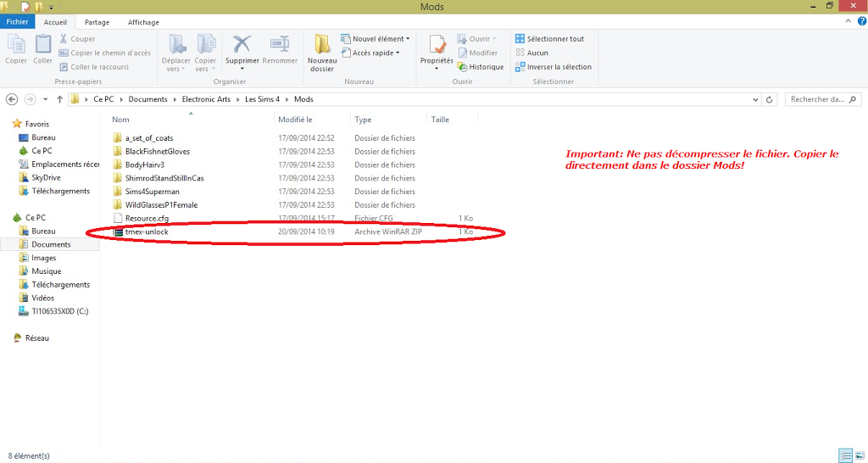The image size is (868, 463).
Task: Go back with the left arrow button
Action: click(x=12, y=99)
